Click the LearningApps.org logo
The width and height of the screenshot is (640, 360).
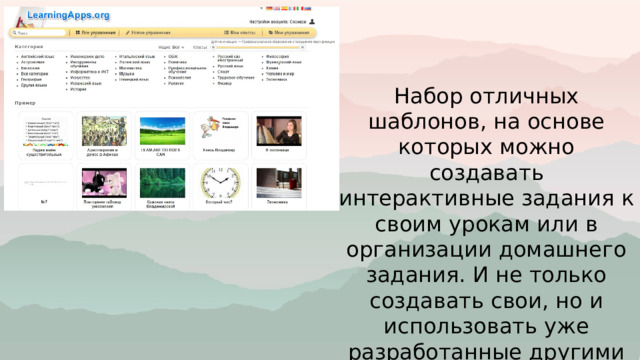(68, 16)
